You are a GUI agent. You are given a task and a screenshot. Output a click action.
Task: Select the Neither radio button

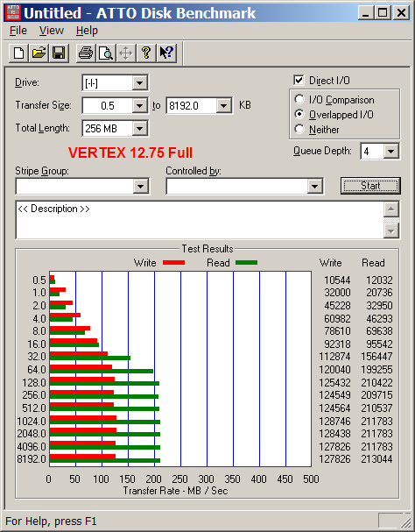299,129
